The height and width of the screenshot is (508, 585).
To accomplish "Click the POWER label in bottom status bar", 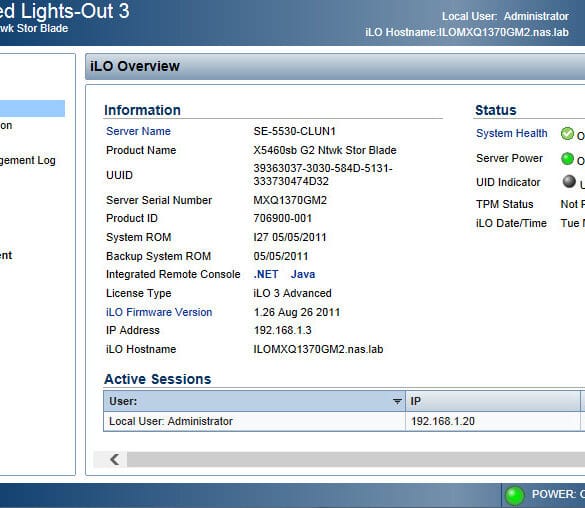I will pos(554,494).
